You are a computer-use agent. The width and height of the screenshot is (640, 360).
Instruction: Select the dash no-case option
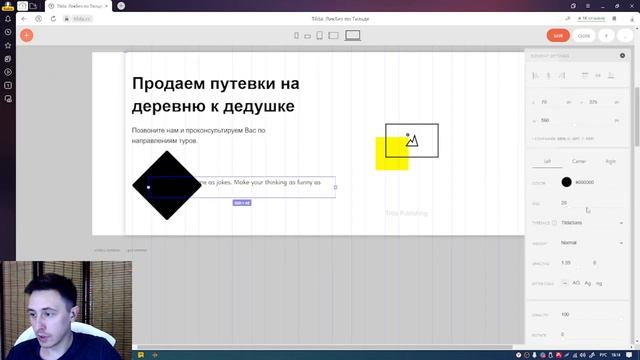coord(564,283)
